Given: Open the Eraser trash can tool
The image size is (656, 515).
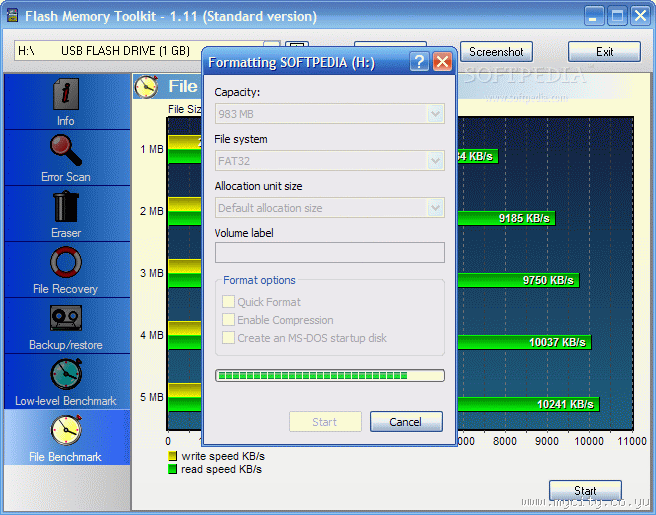Looking at the screenshot, I should click(x=66, y=206).
